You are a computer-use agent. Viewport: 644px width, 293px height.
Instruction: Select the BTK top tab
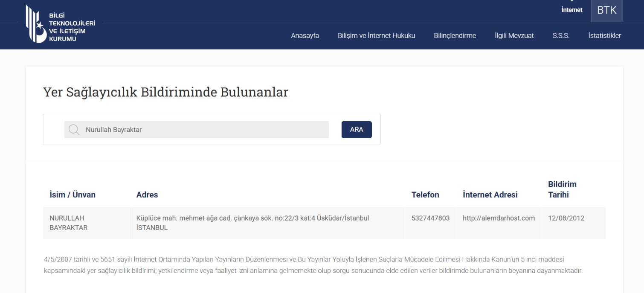(x=607, y=11)
